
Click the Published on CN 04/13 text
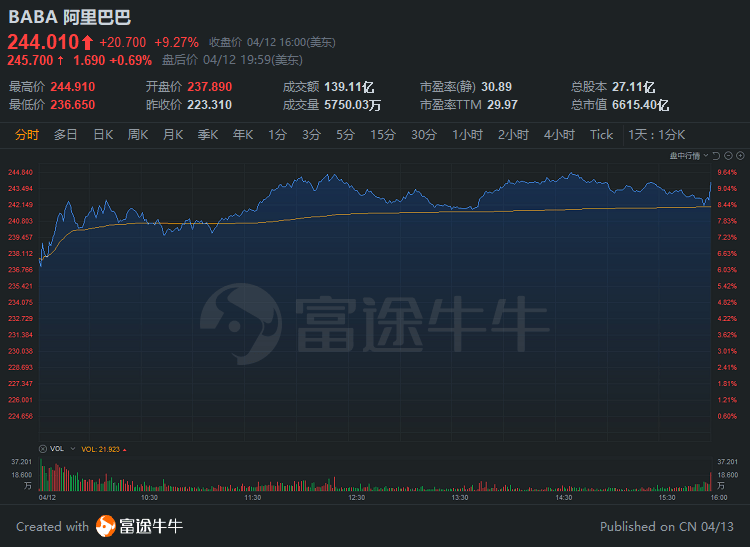(x=667, y=527)
